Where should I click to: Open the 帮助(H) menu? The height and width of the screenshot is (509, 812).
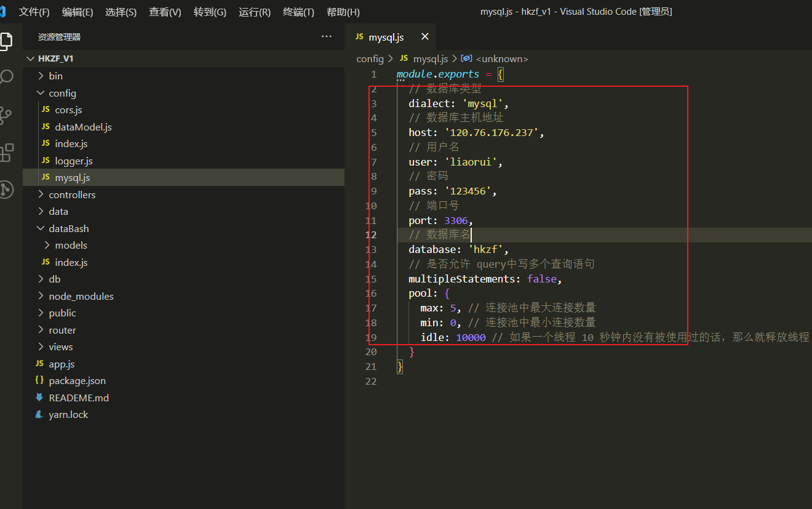click(x=343, y=12)
